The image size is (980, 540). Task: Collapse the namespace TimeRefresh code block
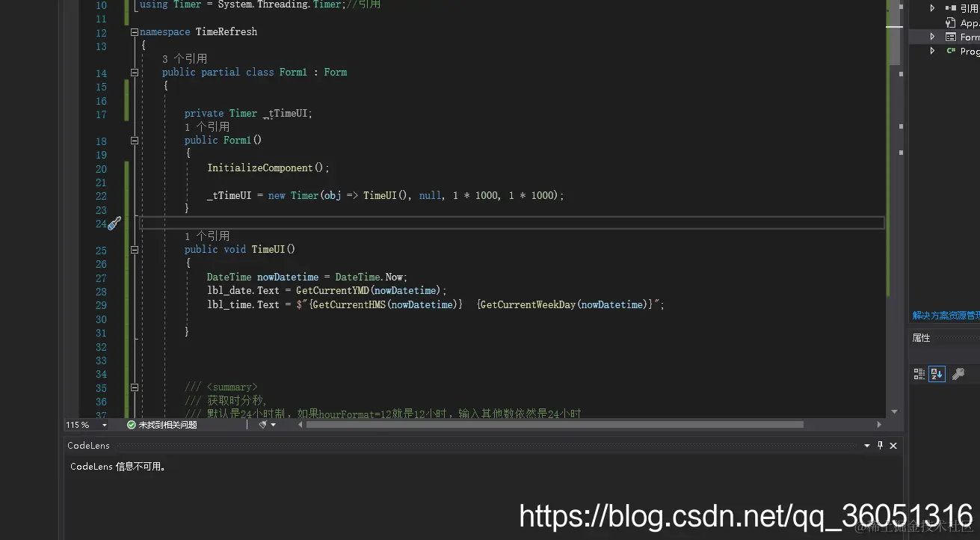pos(134,32)
